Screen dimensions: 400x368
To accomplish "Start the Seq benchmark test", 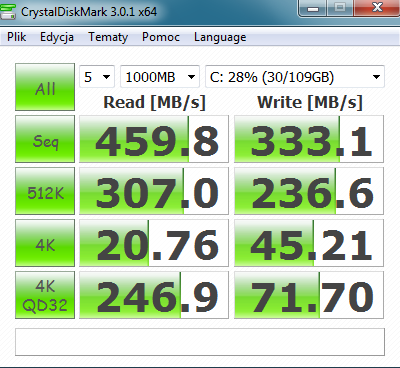I will tap(45, 139).
